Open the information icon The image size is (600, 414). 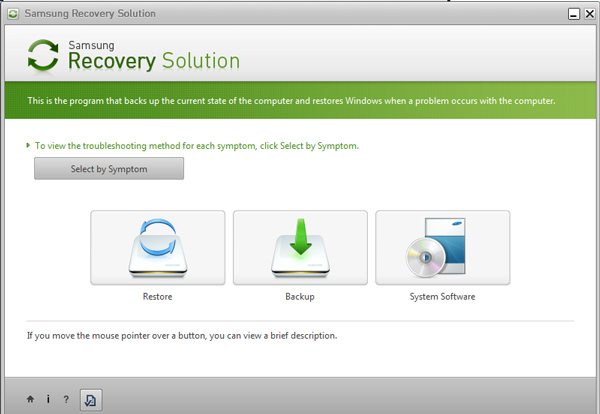(x=48, y=399)
